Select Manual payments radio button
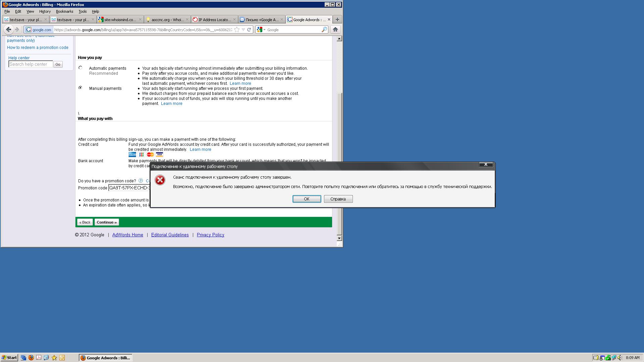The image size is (644, 362). (x=80, y=88)
